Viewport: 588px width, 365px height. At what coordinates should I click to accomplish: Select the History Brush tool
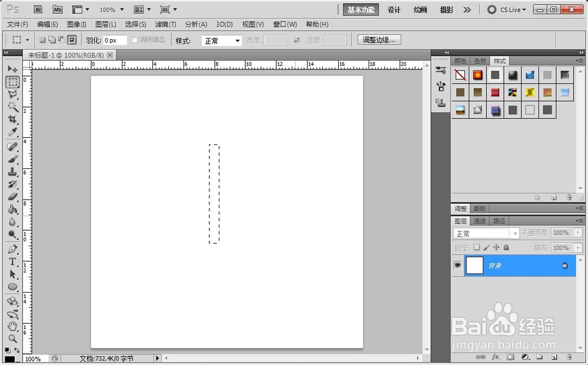(x=12, y=184)
